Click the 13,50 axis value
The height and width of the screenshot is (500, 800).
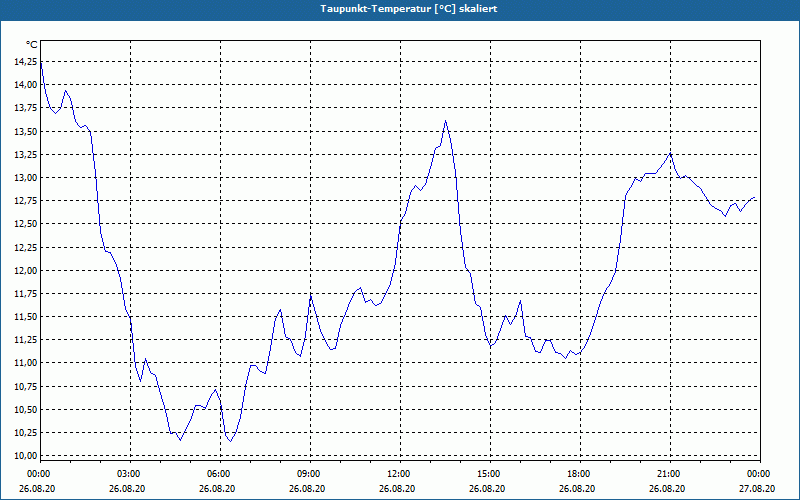pyautogui.click(x=26, y=131)
